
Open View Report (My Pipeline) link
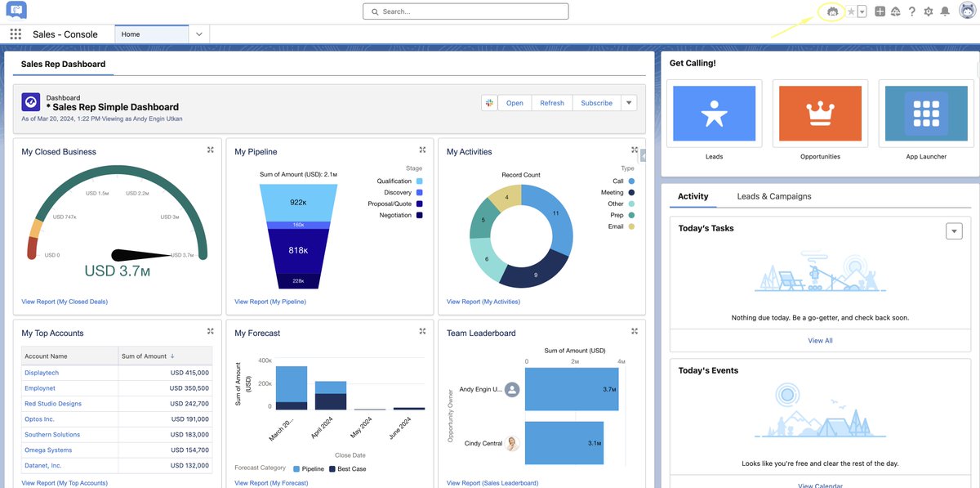tap(269, 301)
